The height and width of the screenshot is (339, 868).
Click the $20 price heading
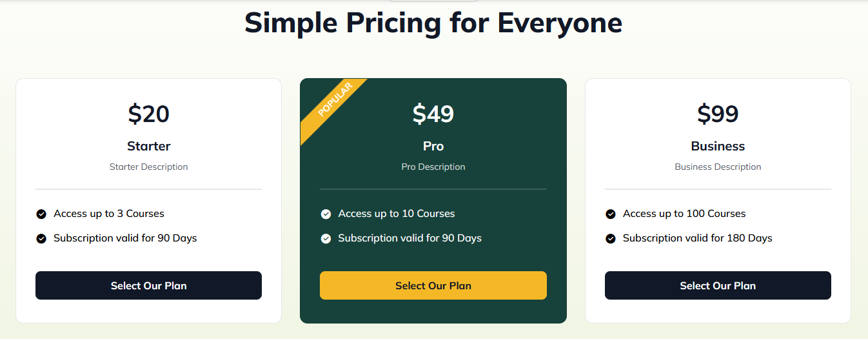point(148,114)
